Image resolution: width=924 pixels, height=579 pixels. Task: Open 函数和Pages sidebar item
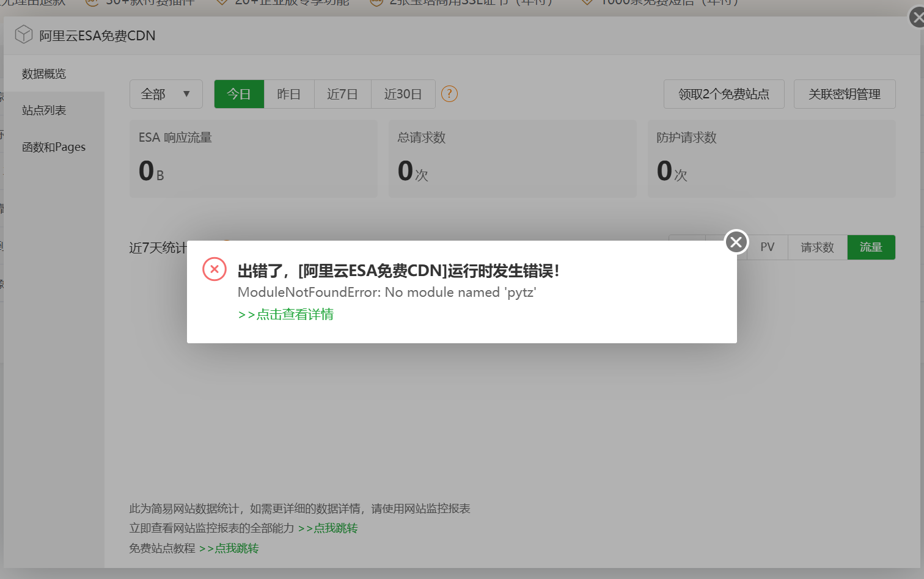[54, 147]
